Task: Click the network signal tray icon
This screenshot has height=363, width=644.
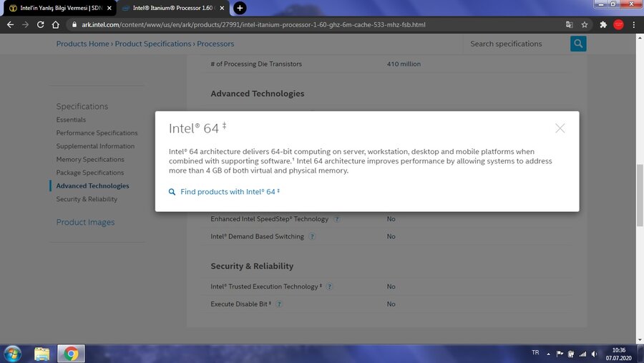Action: [x=582, y=354]
